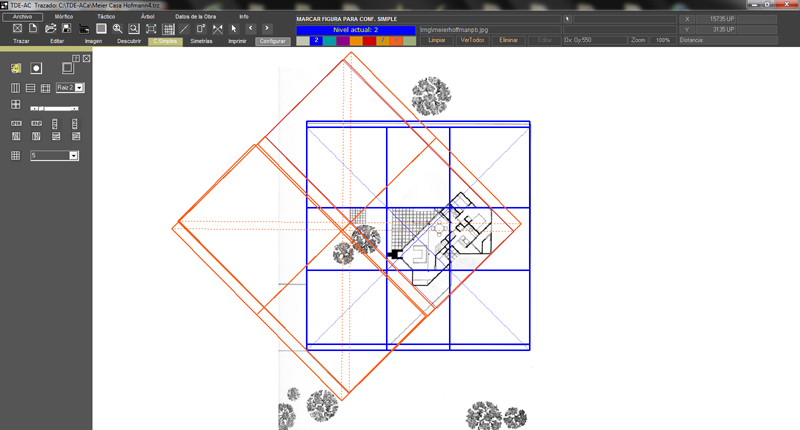The image size is (800, 430).
Task: Open the Datos de la Obra menu
Action: pyautogui.click(x=195, y=17)
